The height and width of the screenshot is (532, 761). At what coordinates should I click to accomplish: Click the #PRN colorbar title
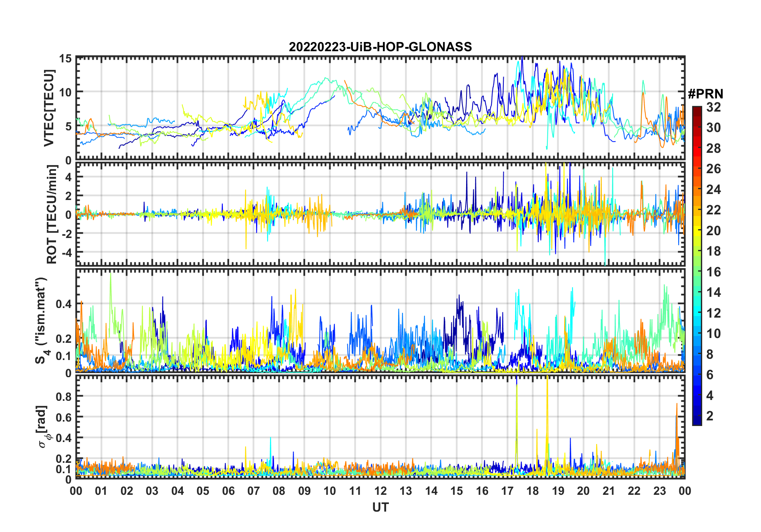click(x=705, y=94)
